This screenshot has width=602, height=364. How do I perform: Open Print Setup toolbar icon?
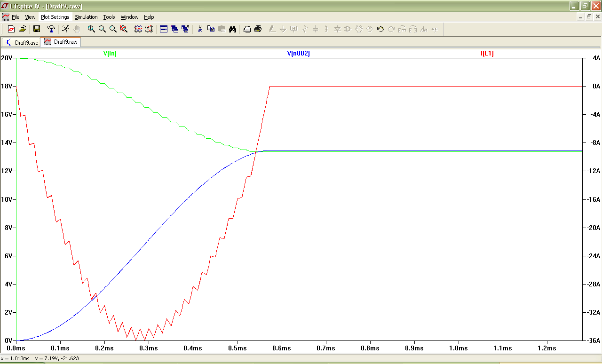[x=247, y=29]
